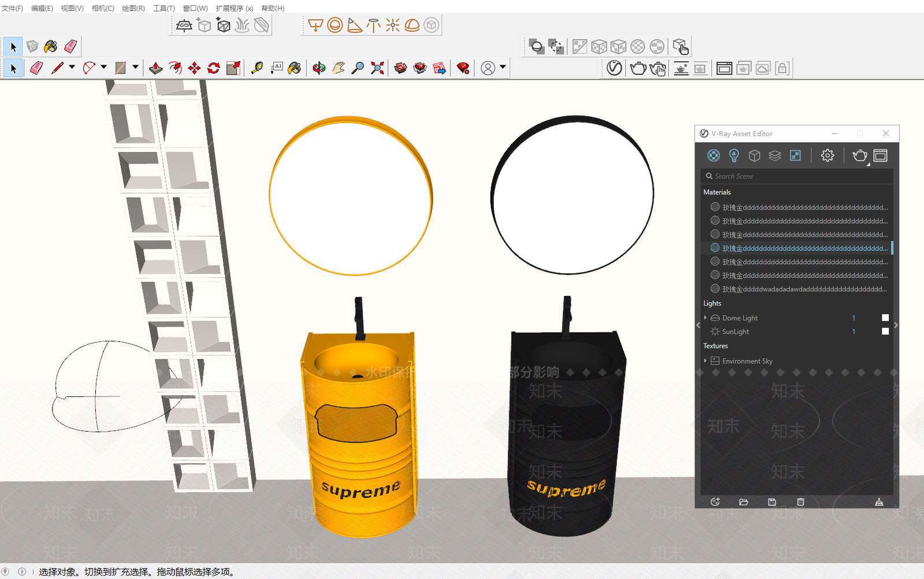Expand the Dome Light entry
The height and width of the screenshot is (579, 924).
(705, 318)
